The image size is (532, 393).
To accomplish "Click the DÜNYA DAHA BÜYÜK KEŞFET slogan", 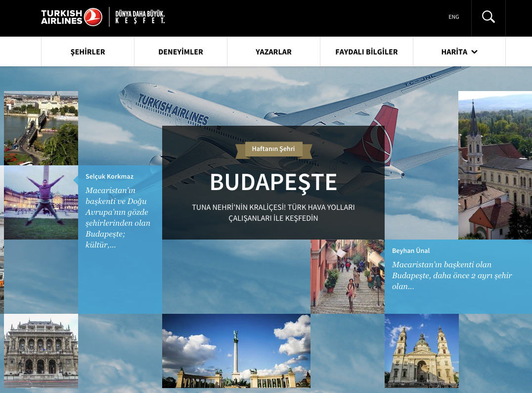I will (x=140, y=17).
